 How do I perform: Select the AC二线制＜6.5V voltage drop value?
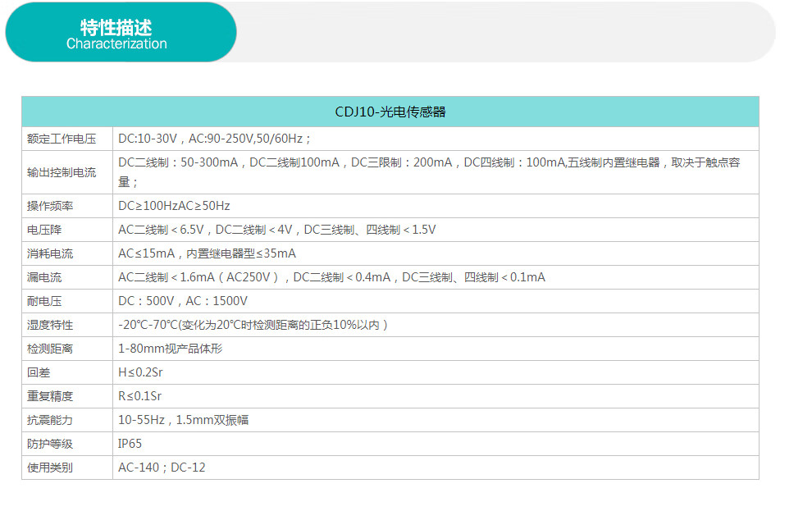(x=277, y=230)
